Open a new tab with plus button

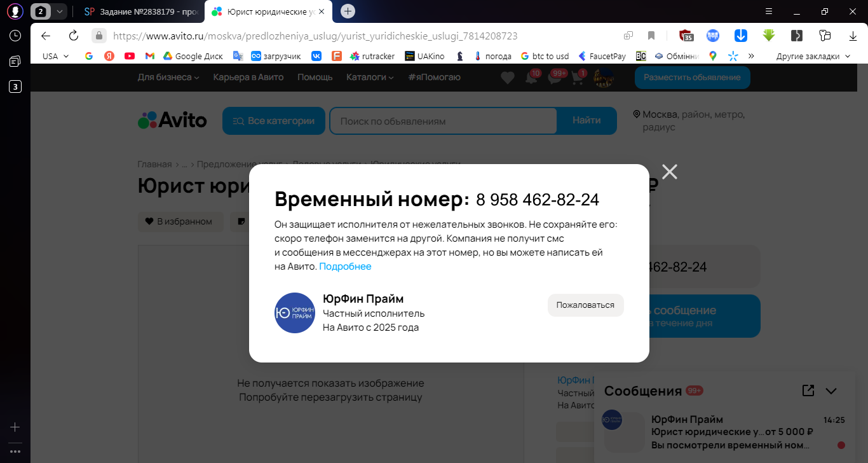pyautogui.click(x=348, y=11)
